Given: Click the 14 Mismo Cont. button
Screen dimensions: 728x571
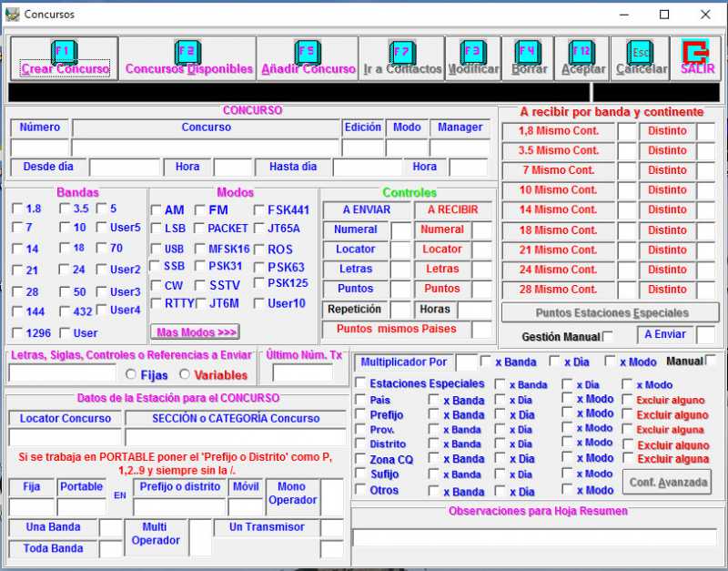Looking at the screenshot, I should coord(558,209).
